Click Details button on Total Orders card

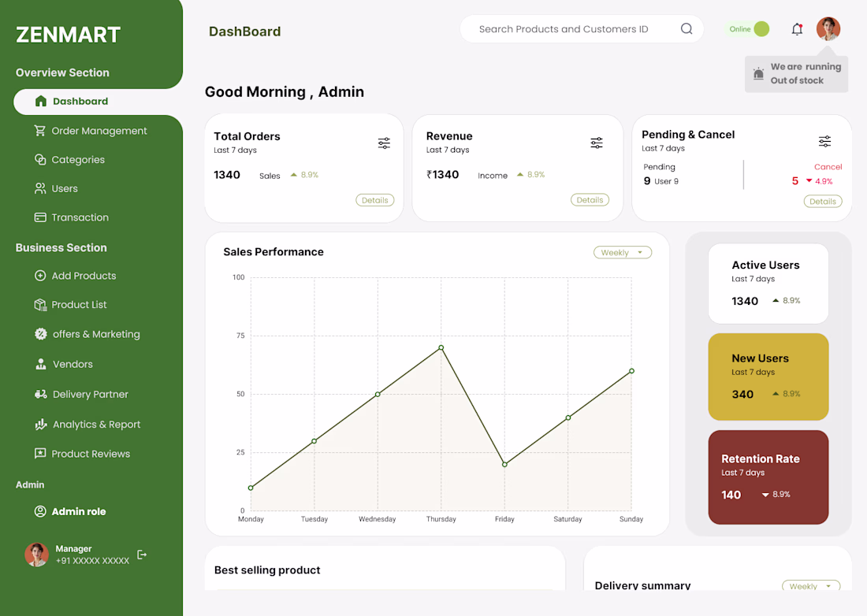click(375, 200)
